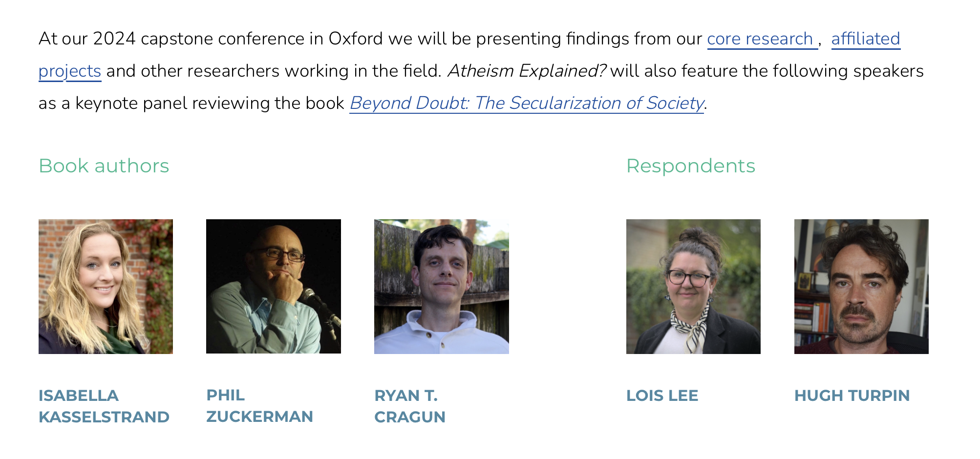Click the photo above Phil Zuckerman's name
Viewport: 980px width, 459px height.
point(274,287)
